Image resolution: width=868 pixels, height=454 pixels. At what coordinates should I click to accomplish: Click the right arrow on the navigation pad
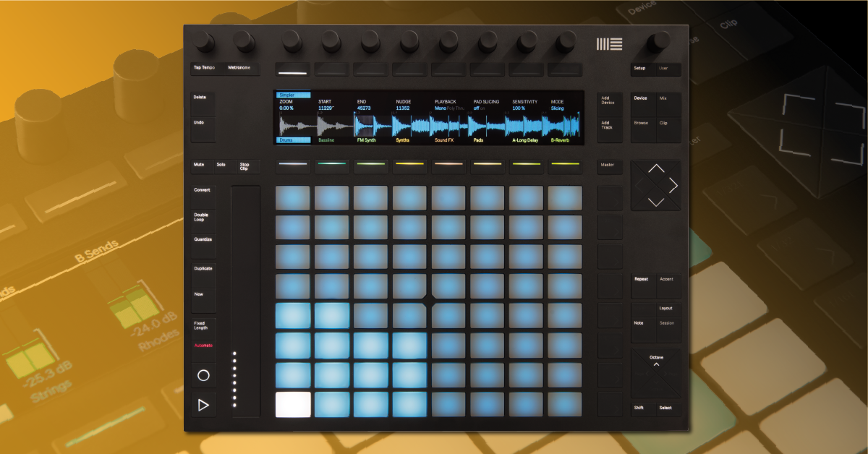point(672,186)
